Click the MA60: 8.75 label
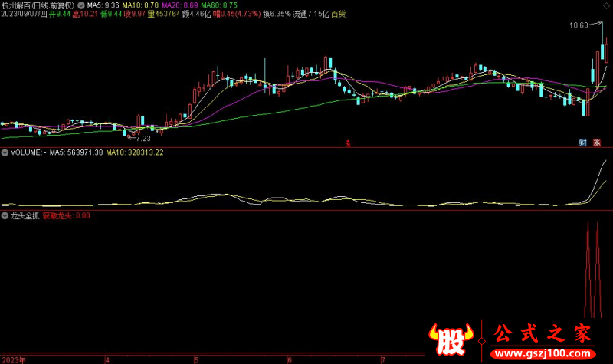 tap(219, 5)
